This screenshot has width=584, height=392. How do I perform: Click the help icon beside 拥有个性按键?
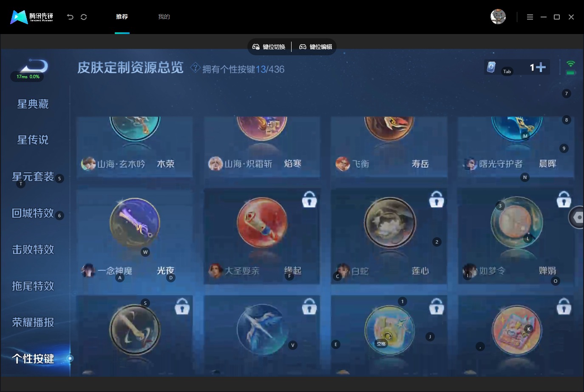(x=195, y=68)
